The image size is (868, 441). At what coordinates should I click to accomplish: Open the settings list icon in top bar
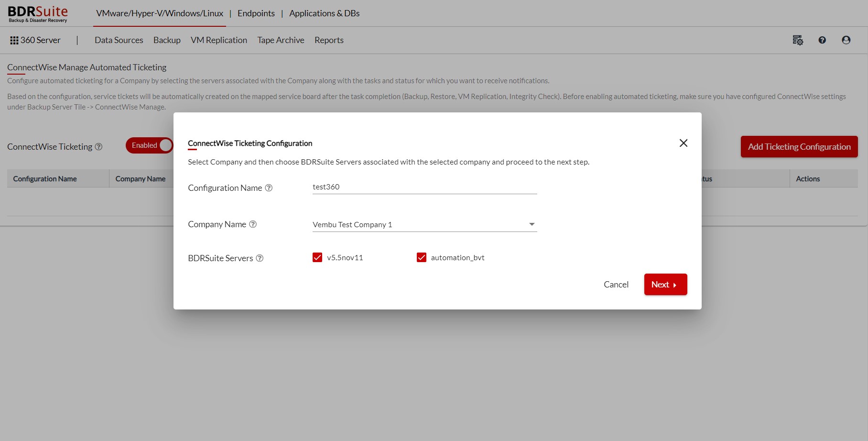click(798, 40)
